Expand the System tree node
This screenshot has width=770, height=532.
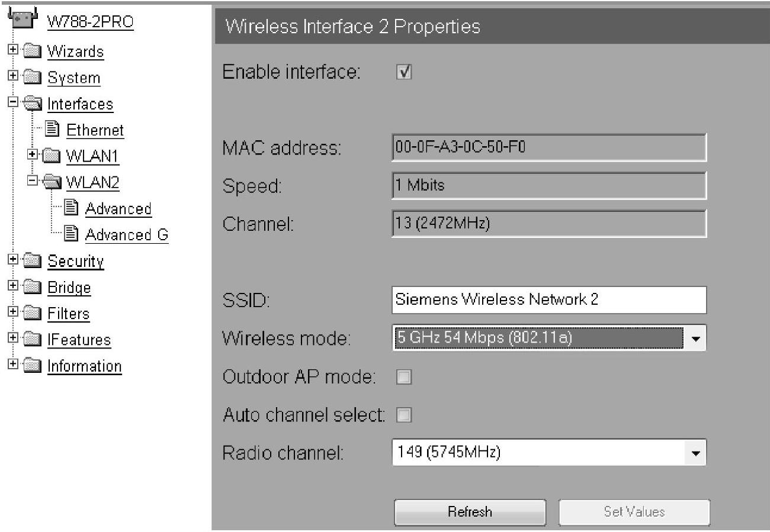12,78
